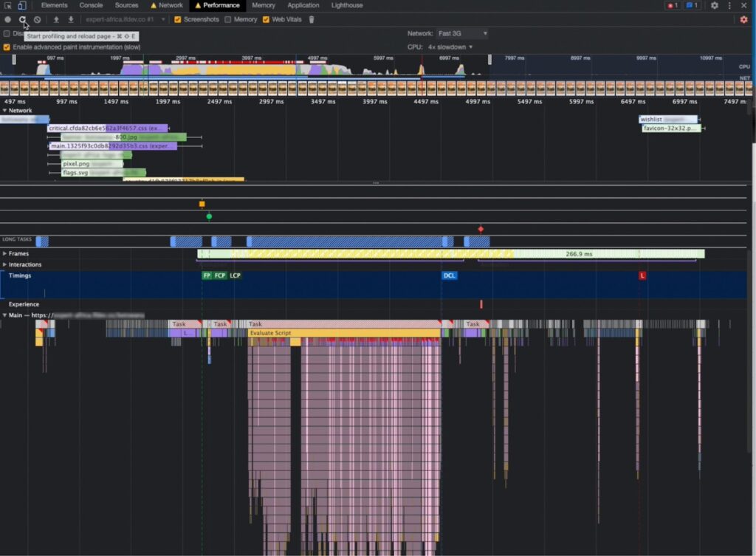Viewport: 756px width, 556px height.
Task: Toggle the Web Vitals checkbox
Action: click(x=266, y=20)
